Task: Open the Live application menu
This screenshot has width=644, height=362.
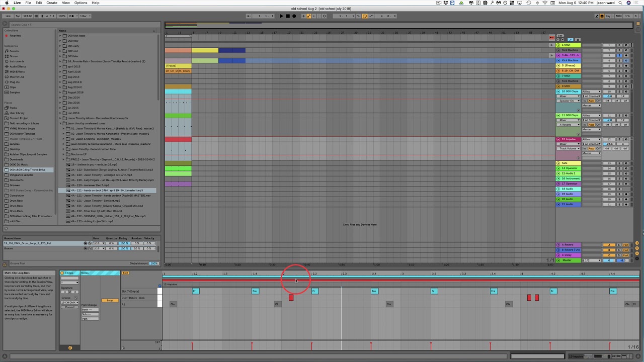Action: click(x=17, y=3)
